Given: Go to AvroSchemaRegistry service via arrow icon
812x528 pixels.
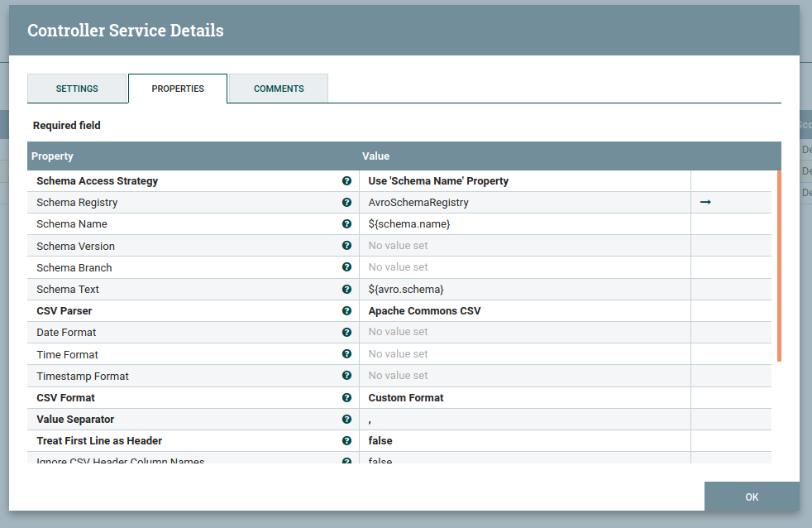Looking at the screenshot, I should click(705, 202).
